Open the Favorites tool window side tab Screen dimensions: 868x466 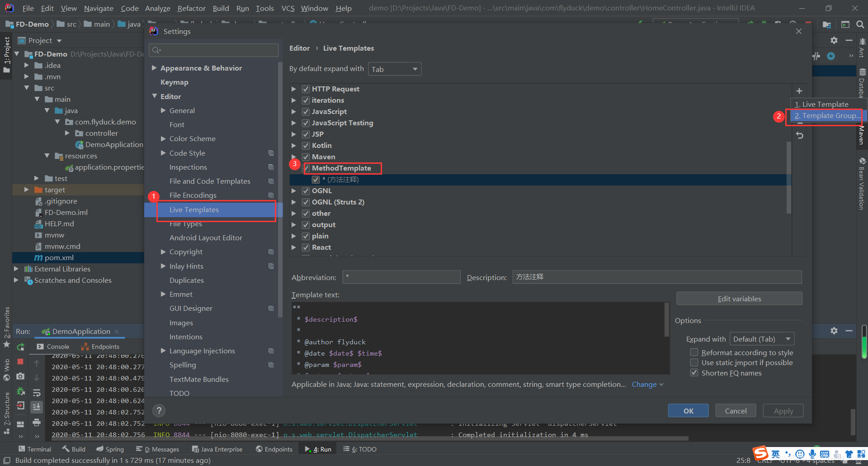(x=6, y=327)
